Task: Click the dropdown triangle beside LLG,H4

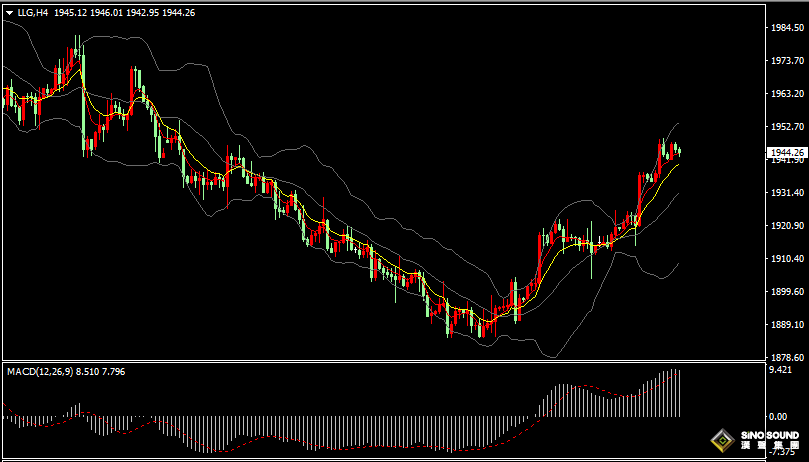Action: (x=9, y=12)
